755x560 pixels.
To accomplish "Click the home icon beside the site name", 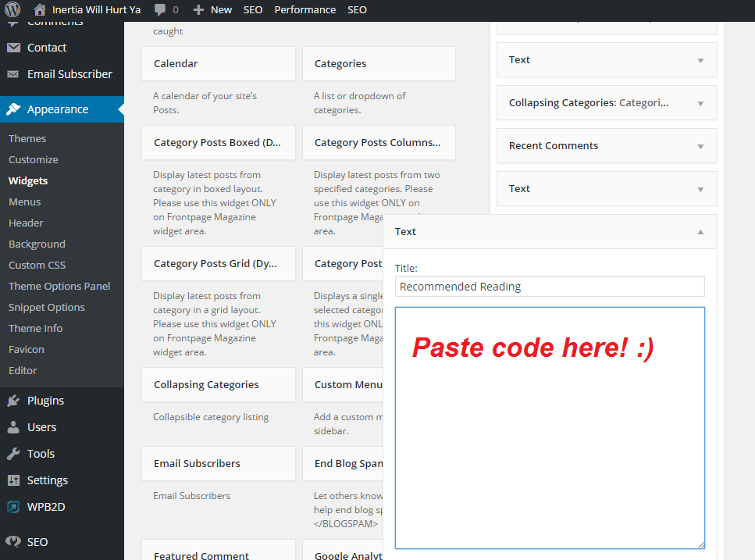I will tap(40, 9).
